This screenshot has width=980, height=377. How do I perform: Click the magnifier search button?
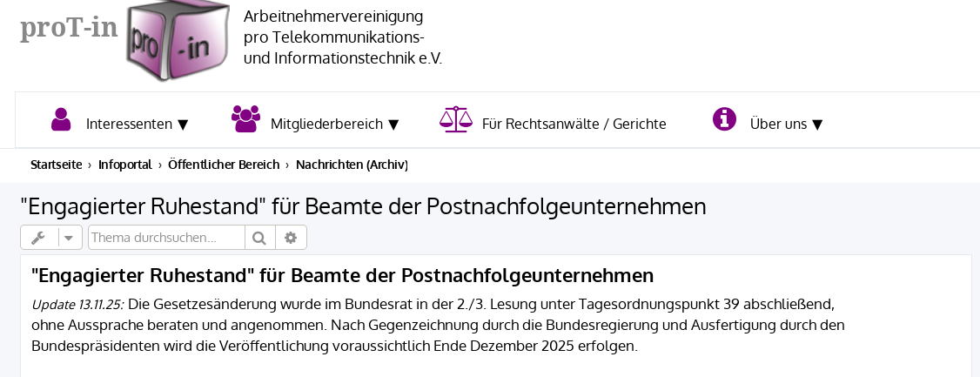[x=259, y=238]
